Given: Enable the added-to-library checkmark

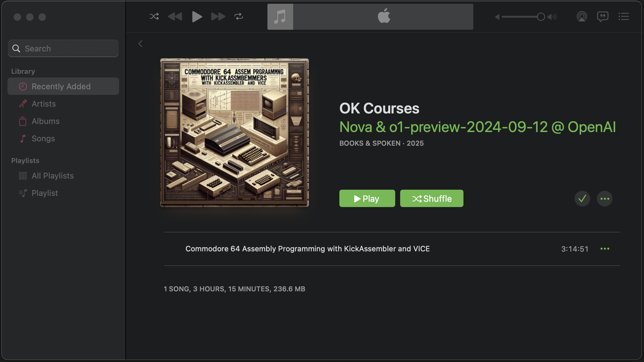Looking at the screenshot, I should coord(582,198).
